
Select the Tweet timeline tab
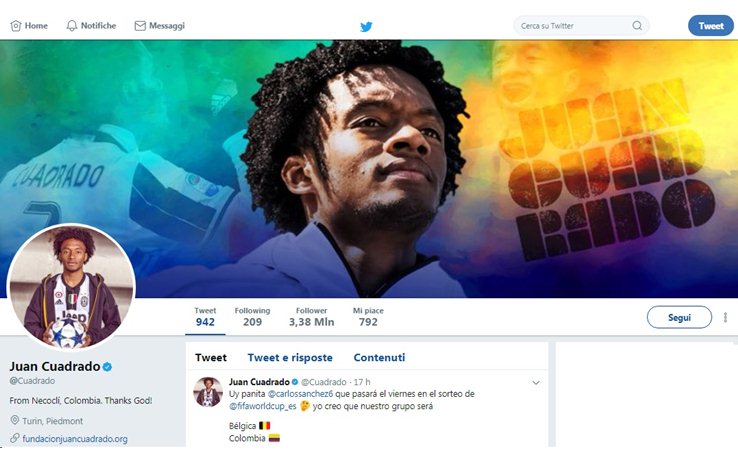click(211, 358)
